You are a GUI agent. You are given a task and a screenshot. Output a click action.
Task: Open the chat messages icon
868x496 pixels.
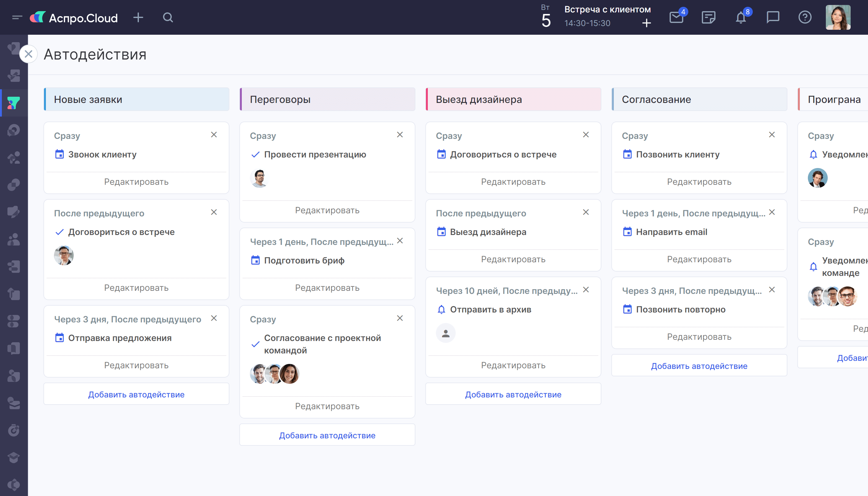pyautogui.click(x=773, y=17)
